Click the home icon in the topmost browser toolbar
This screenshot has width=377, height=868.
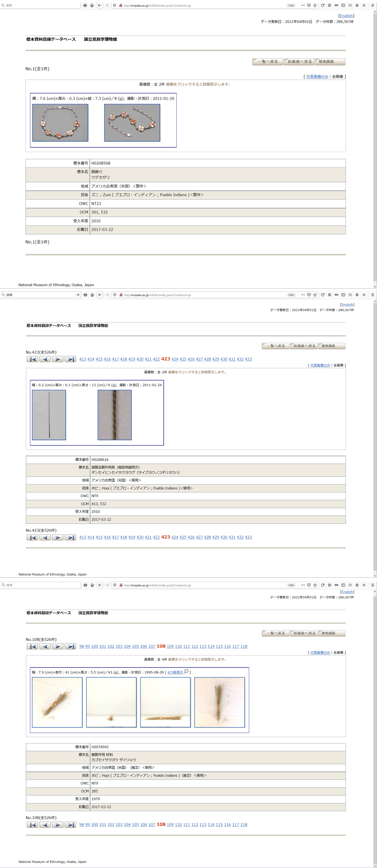(92, 5)
